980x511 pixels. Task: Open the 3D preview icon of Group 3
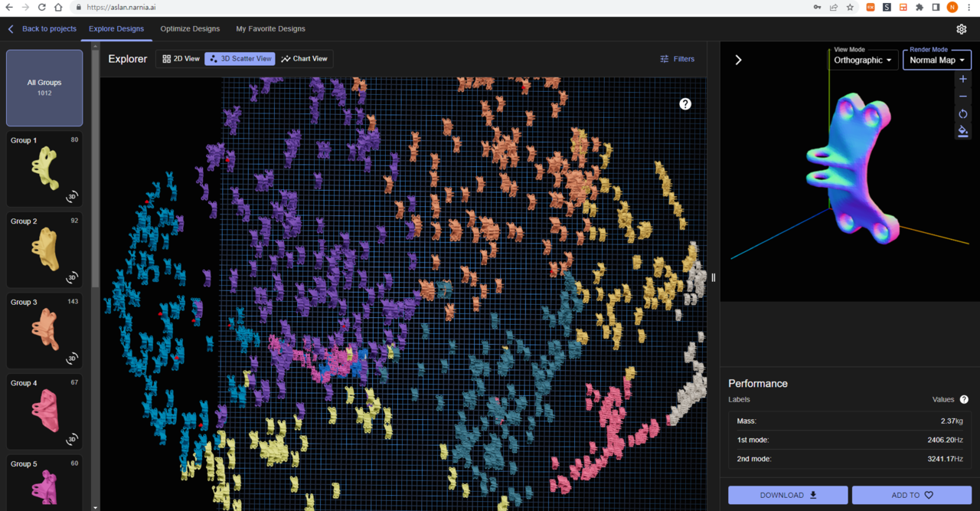72,358
